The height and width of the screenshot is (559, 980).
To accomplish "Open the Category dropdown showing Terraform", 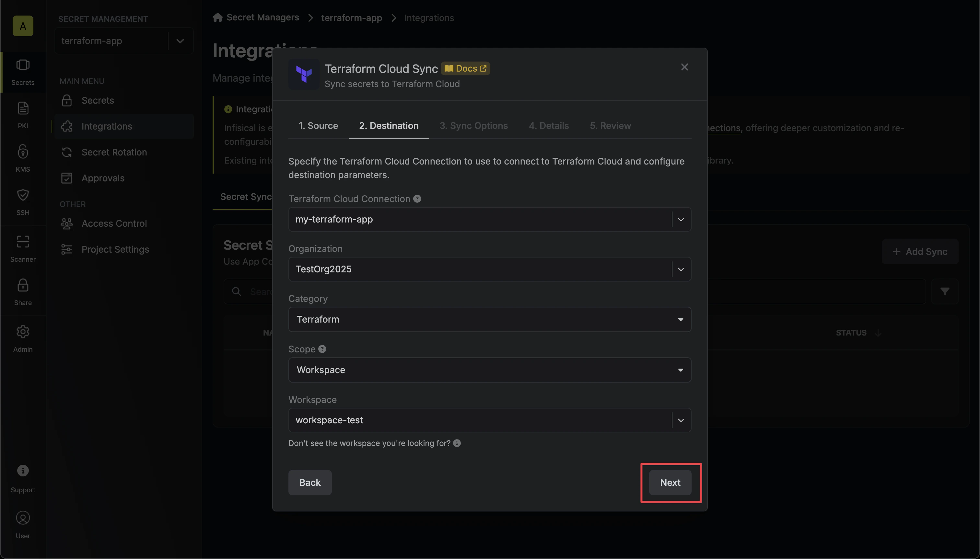I will coord(489,319).
